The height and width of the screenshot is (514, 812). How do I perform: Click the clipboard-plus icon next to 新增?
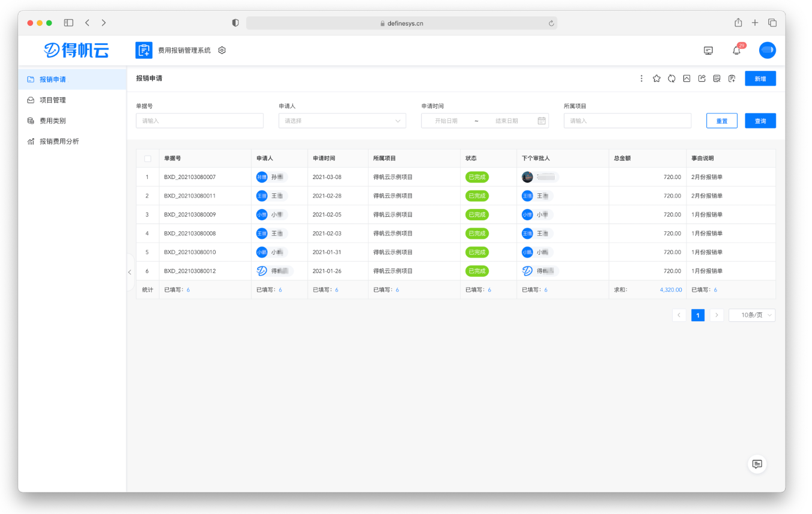(732, 79)
